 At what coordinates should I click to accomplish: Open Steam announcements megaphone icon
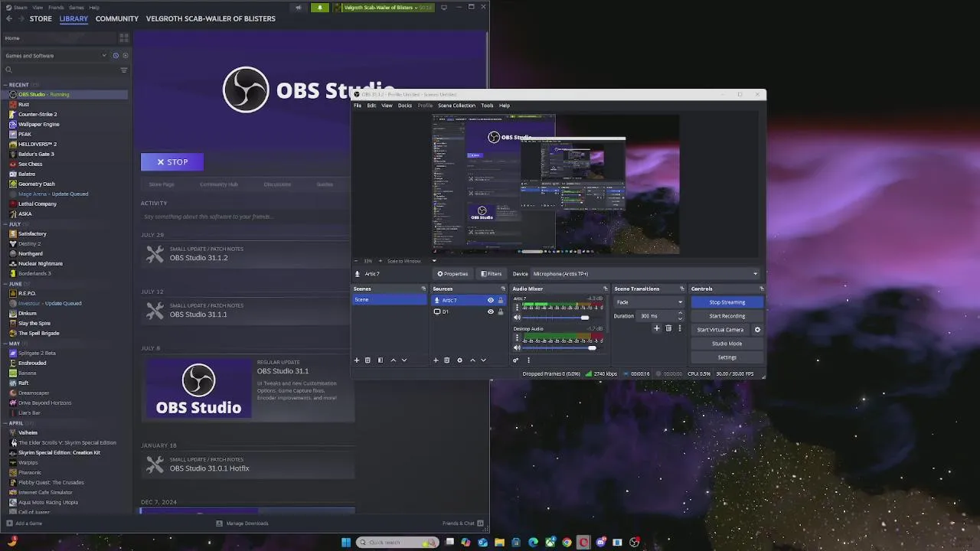[x=299, y=8]
